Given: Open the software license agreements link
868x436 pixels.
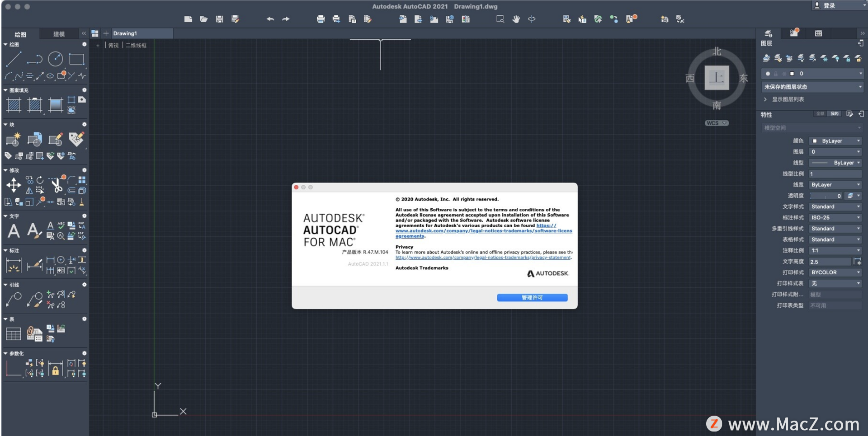Looking at the screenshot, I should (x=484, y=231).
